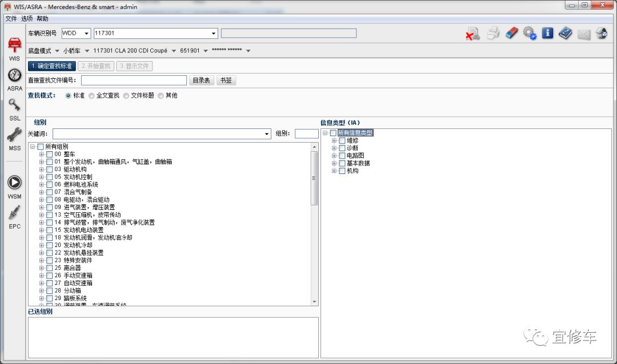Click inside the 已选组别 selected groups box
Screen dimensions: 617x364
[173, 338]
